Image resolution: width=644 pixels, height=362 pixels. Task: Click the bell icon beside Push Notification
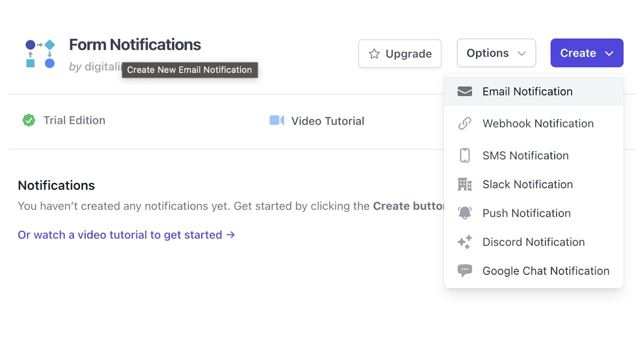(464, 213)
